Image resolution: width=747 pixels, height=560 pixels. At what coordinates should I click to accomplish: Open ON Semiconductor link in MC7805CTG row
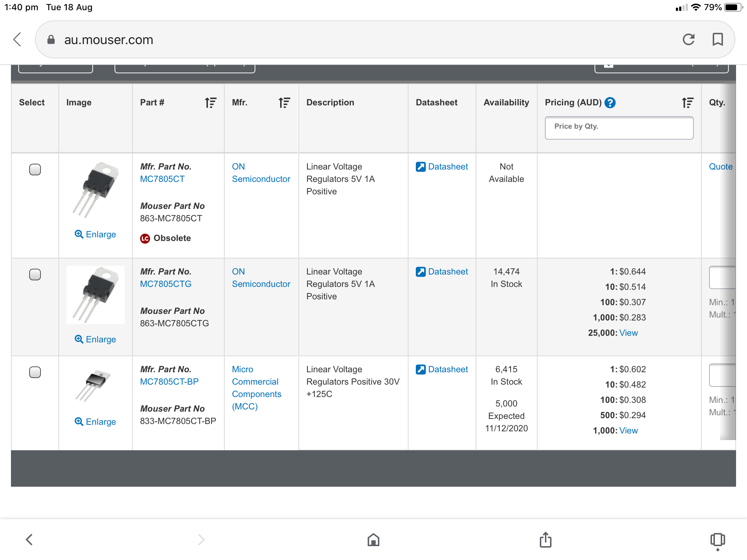point(261,278)
